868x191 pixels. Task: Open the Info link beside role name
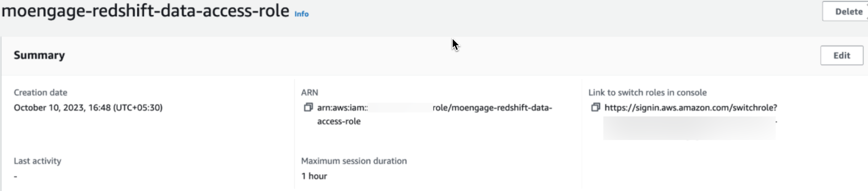301,14
